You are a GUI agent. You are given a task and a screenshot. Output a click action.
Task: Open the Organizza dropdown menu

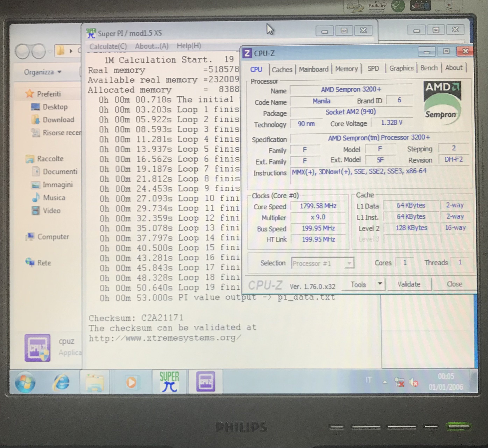point(43,72)
